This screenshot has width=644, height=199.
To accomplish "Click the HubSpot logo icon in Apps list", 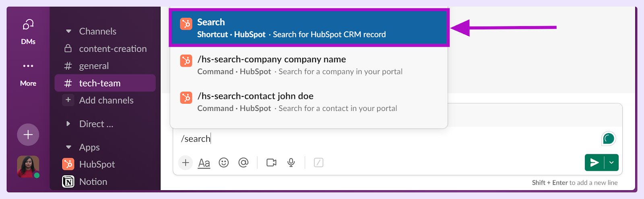I will tap(68, 164).
